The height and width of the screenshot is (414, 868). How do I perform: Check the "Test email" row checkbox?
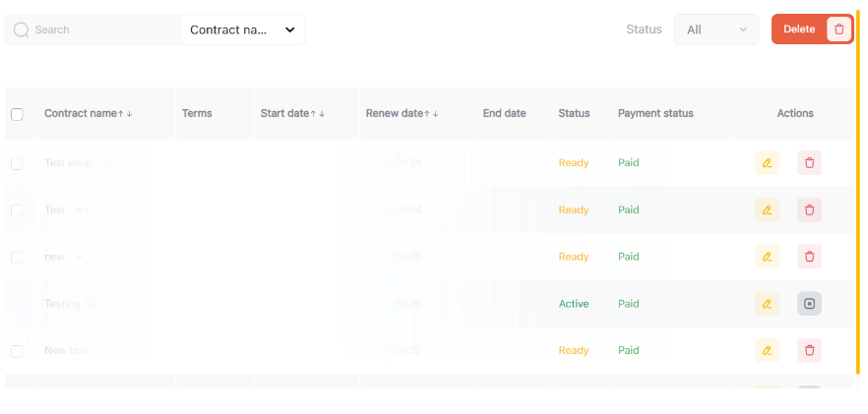click(17, 163)
